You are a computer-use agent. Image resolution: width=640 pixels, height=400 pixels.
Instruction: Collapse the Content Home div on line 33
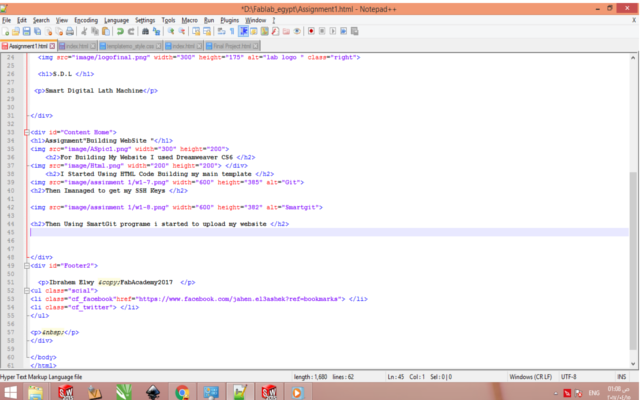(x=27, y=132)
